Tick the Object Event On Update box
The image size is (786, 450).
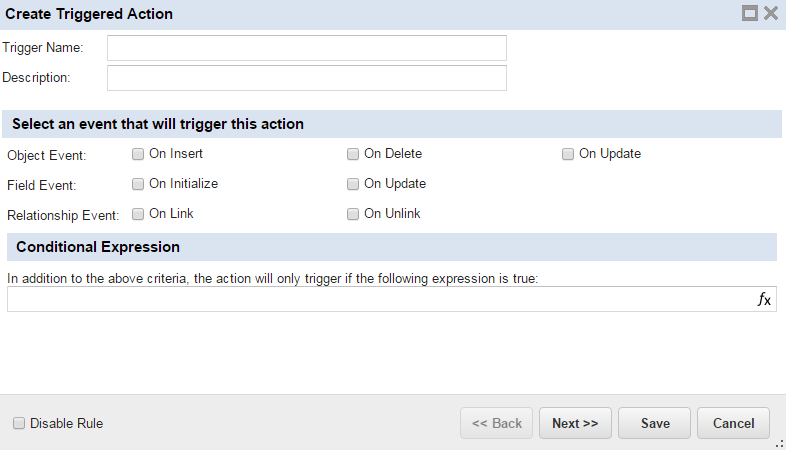click(x=568, y=154)
